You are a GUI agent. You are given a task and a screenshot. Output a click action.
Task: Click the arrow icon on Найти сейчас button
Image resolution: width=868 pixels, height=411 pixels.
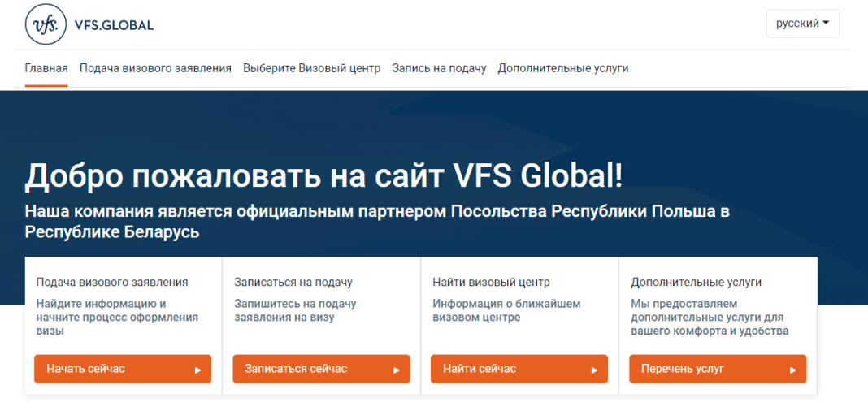(x=595, y=370)
